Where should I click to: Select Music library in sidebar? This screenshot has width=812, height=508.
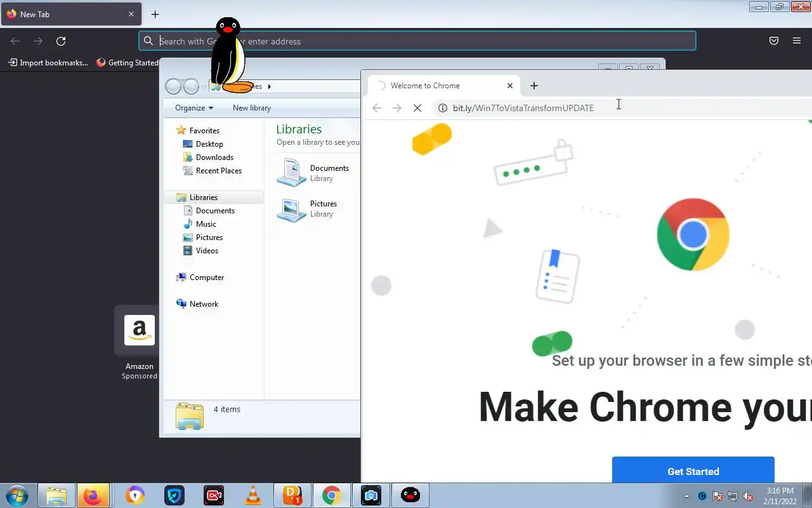tap(206, 224)
